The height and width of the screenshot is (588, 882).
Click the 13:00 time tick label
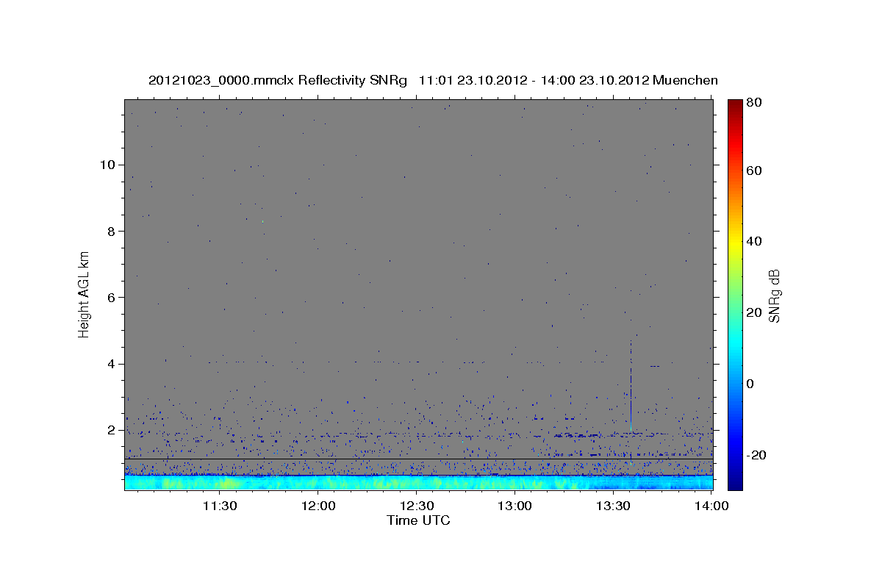pyautogui.click(x=515, y=506)
